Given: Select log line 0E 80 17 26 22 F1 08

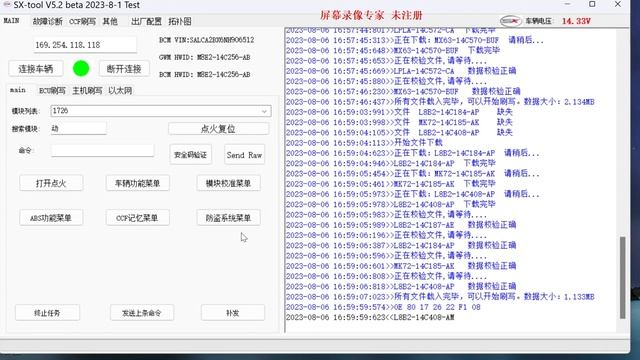Looking at the screenshot, I should [x=383, y=307].
